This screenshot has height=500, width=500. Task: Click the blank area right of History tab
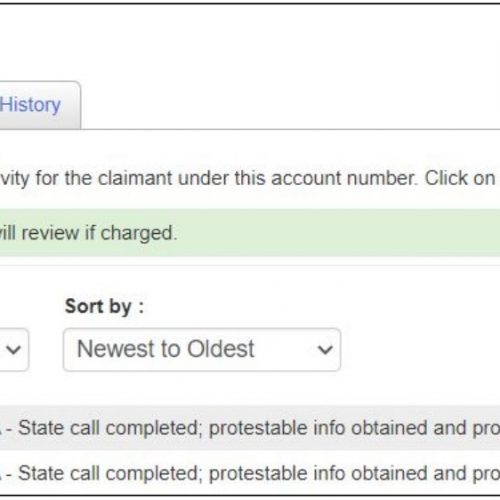point(290,105)
